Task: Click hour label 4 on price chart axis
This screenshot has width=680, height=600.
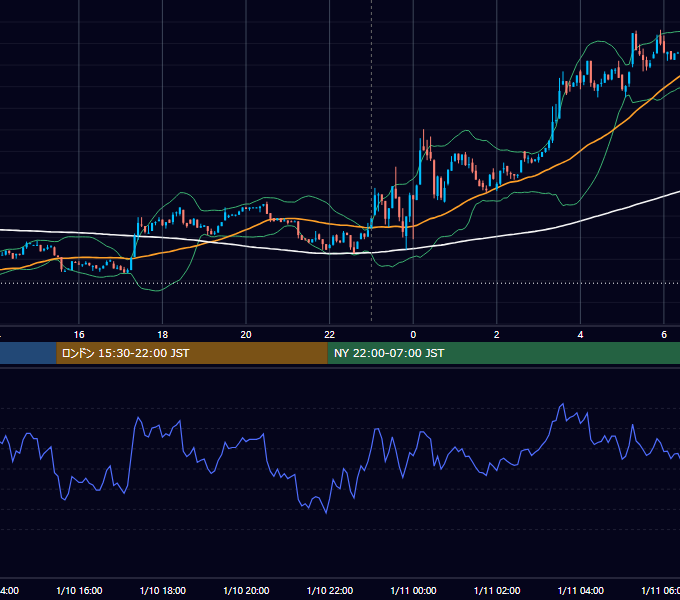Action: click(580, 335)
